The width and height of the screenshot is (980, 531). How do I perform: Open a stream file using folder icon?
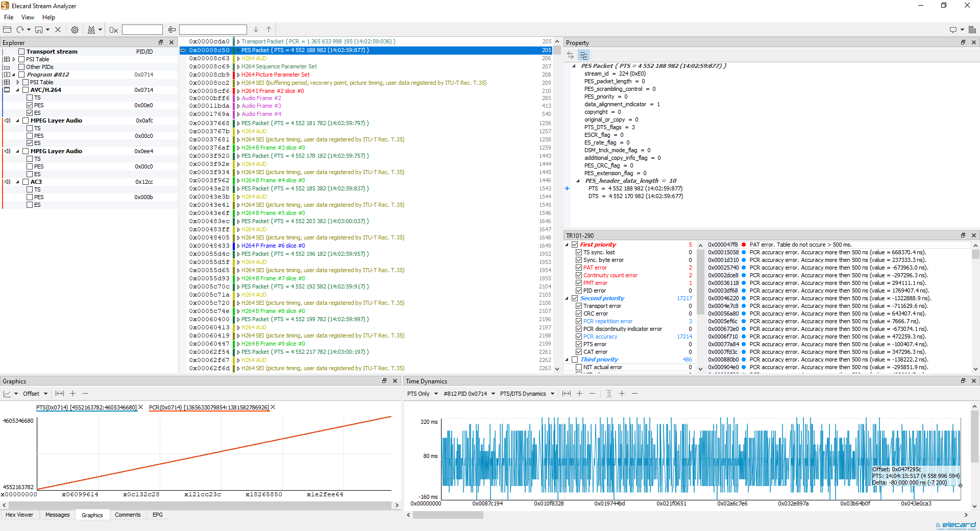(x=7, y=29)
